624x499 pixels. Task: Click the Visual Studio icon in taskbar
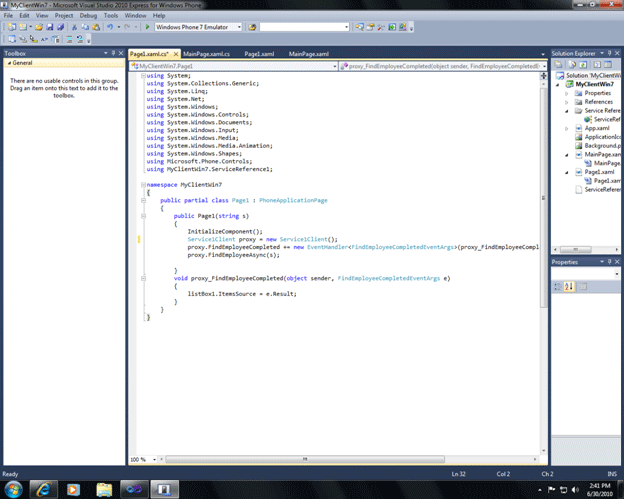[133, 487]
